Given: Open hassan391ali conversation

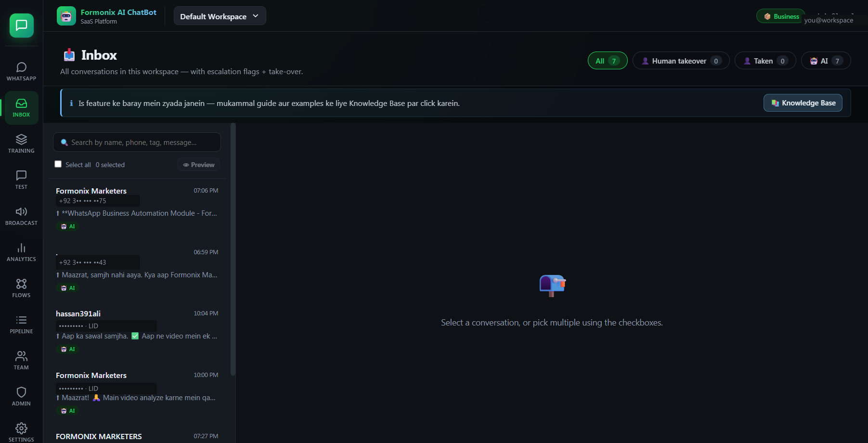Looking at the screenshot, I should point(137,332).
